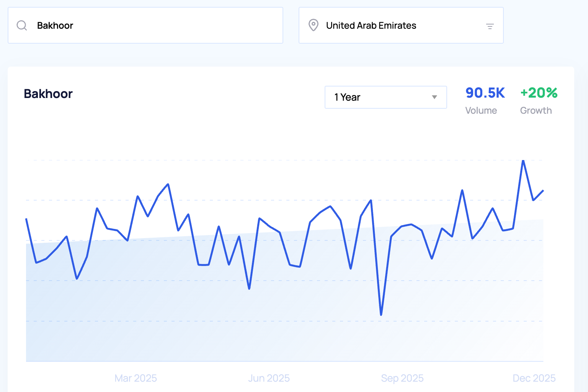
Task: Focus the Bakhoor search input field
Action: [x=153, y=26]
